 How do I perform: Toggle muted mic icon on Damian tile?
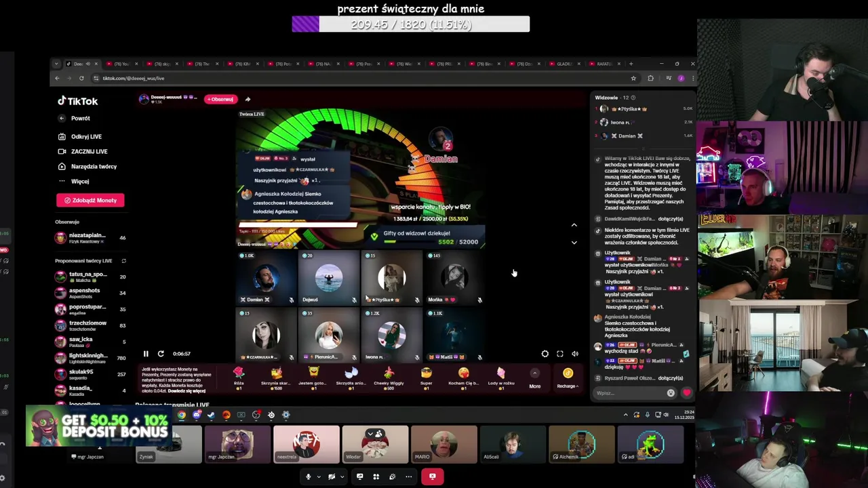pos(291,300)
